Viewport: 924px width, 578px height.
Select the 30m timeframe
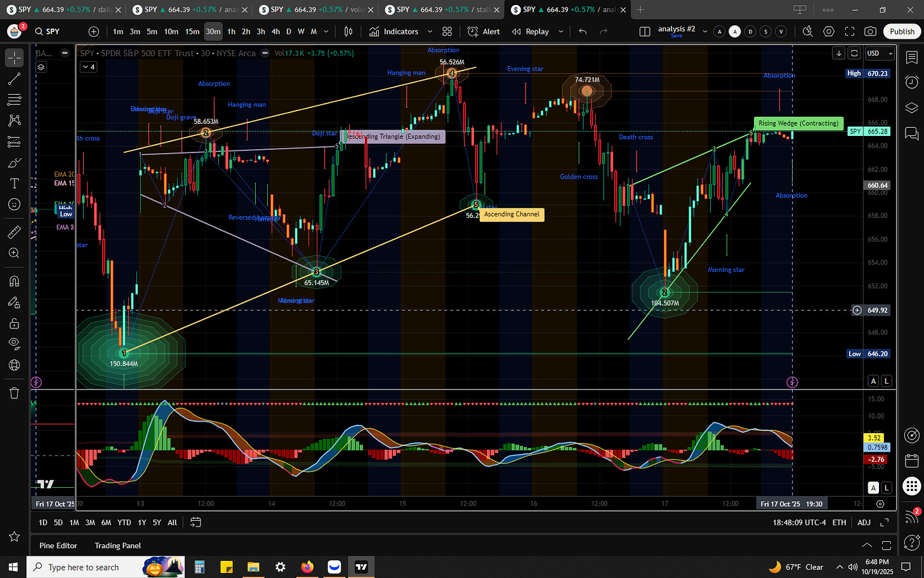click(x=213, y=32)
